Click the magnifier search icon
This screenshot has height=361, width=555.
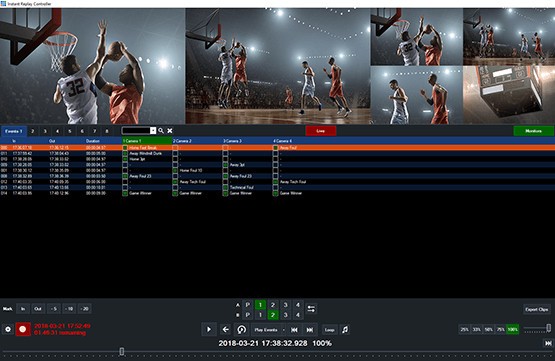161,131
